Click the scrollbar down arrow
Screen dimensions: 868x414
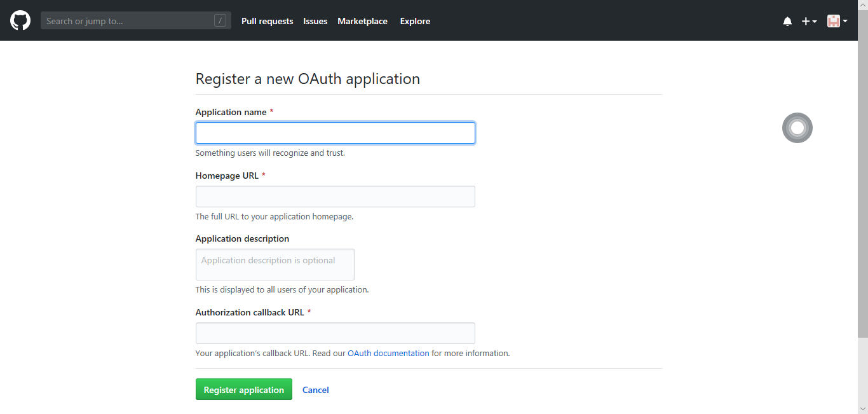click(863, 409)
